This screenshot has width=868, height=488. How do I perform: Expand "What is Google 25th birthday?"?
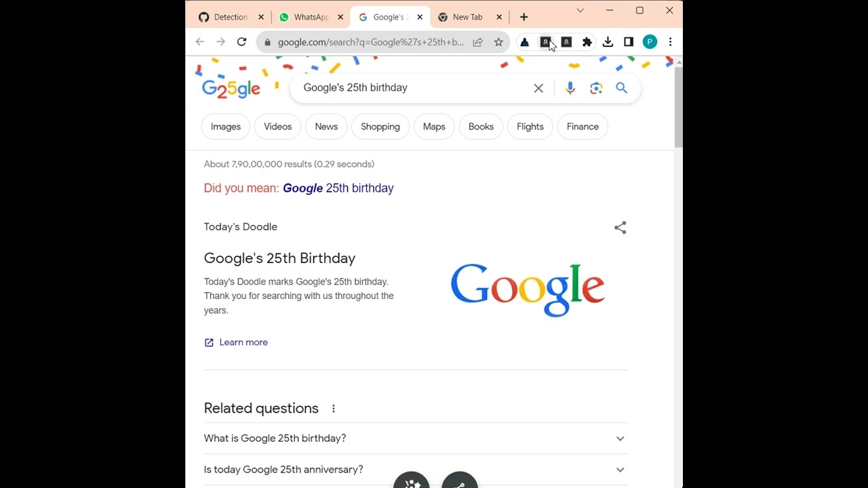pyautogui.click(x=619, y=439)
